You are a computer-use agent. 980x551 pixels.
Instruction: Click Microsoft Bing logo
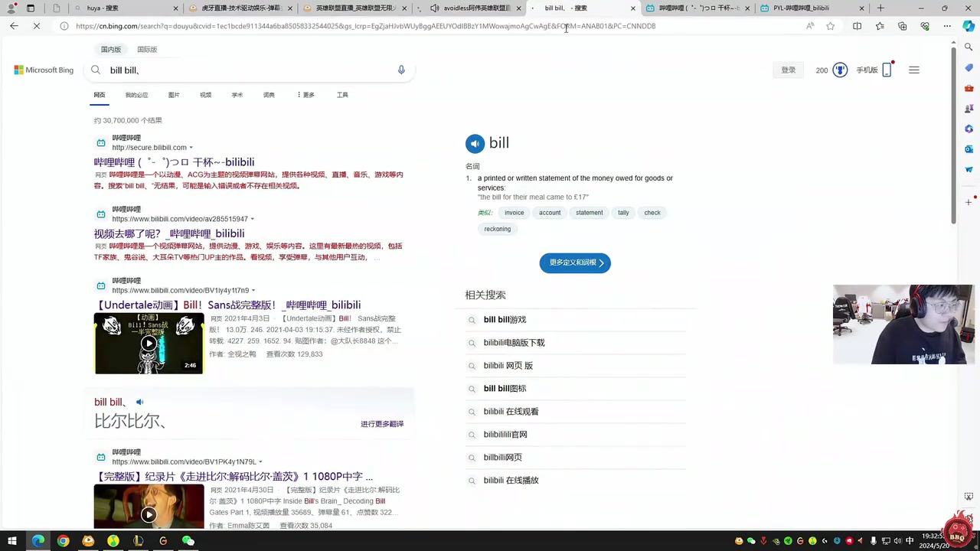44,70
